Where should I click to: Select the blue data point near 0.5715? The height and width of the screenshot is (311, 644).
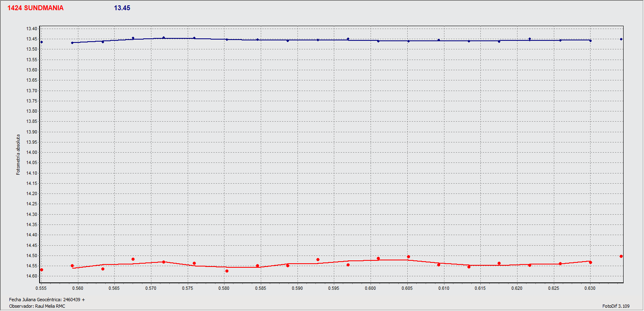pos(164,38)
